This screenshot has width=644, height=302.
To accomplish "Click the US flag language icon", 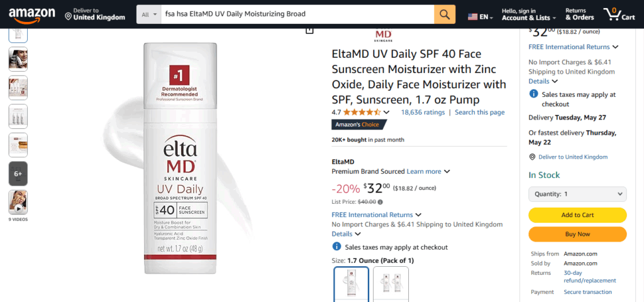I will [472, 17].
